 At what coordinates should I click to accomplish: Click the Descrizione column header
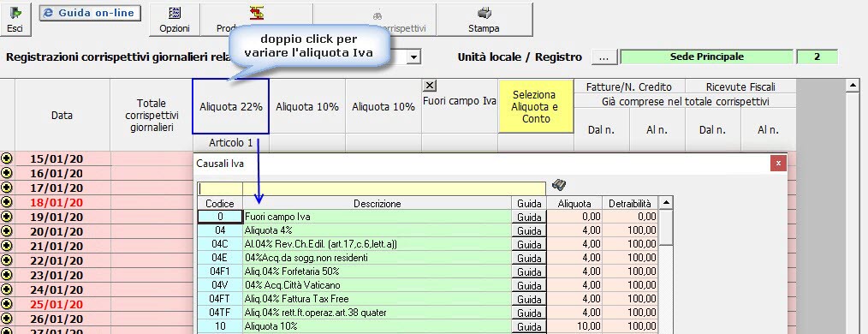[377, 203]
